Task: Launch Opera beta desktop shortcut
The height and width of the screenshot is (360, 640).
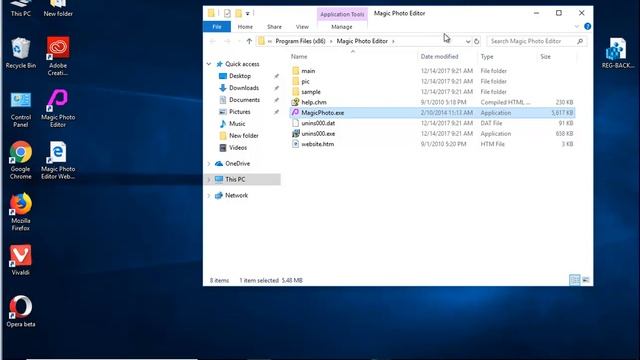Action: tap(21, 311)
